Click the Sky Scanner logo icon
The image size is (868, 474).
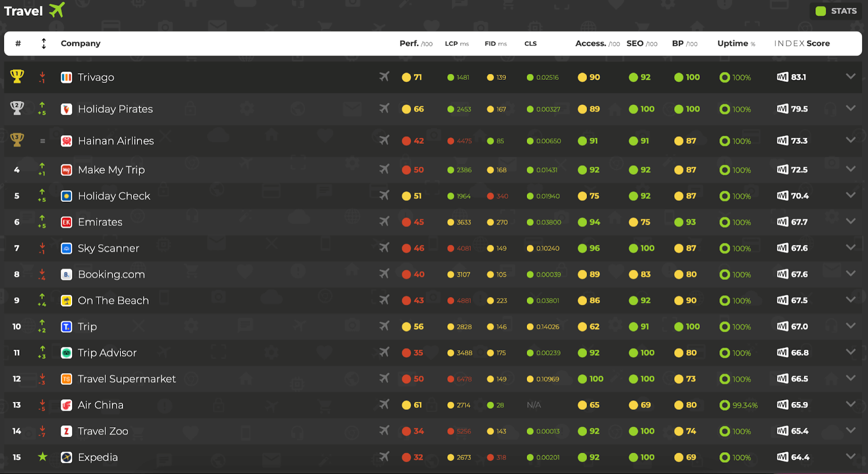pyautogui.click(x=66, y=248)
